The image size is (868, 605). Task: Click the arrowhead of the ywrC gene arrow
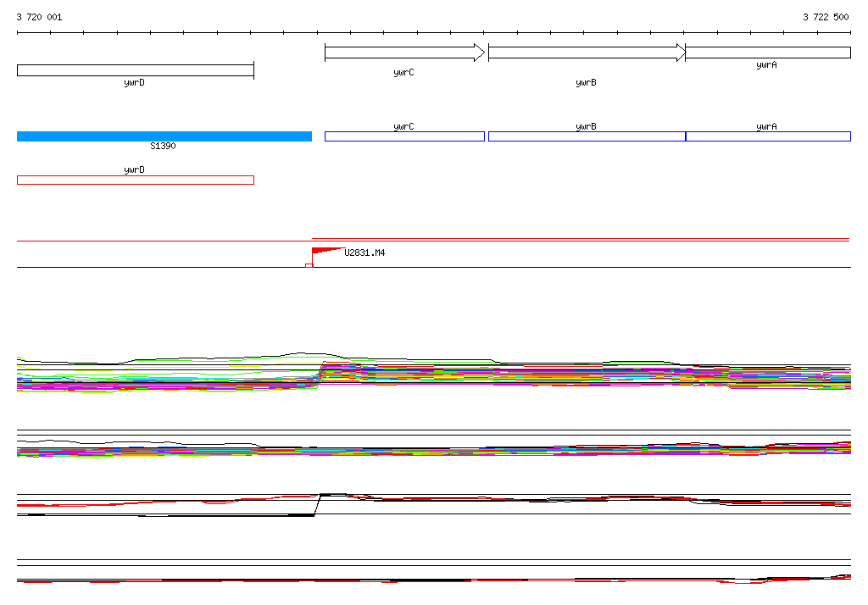[x=479, y=53]
